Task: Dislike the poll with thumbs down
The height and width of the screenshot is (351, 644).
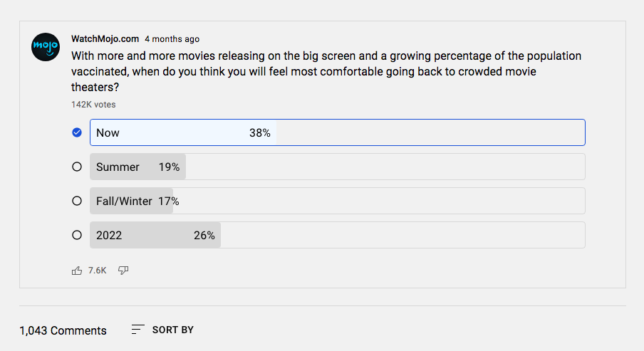Action: 123,271
